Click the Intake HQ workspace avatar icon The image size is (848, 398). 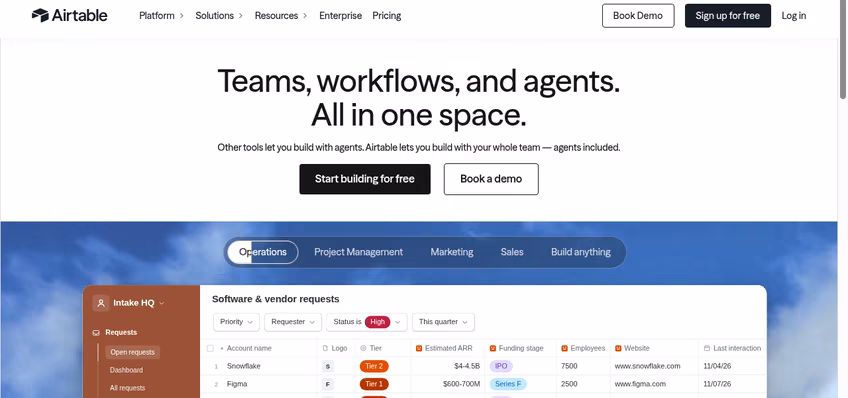click(x=101, y=303)
